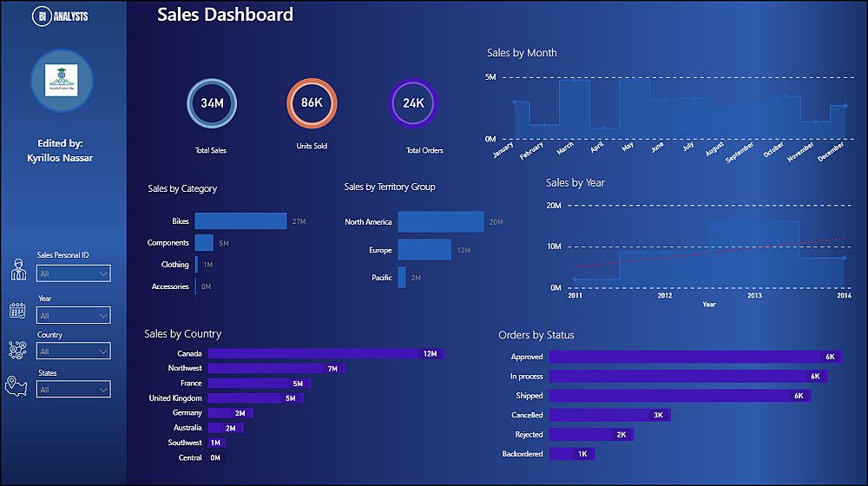Screen dimensions: 868x486
Task: Click the 2014 label on year axis
Action: 845,296
